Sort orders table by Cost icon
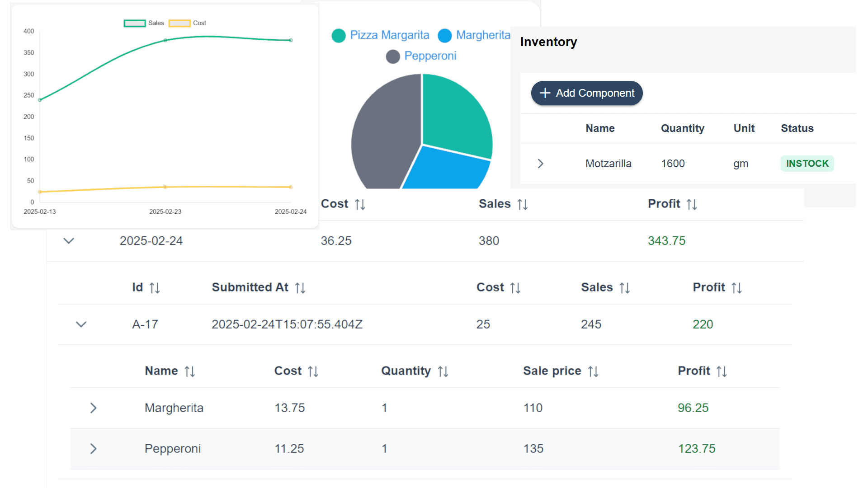This screenshot has height=488, width=868. (x=515, y=288)
